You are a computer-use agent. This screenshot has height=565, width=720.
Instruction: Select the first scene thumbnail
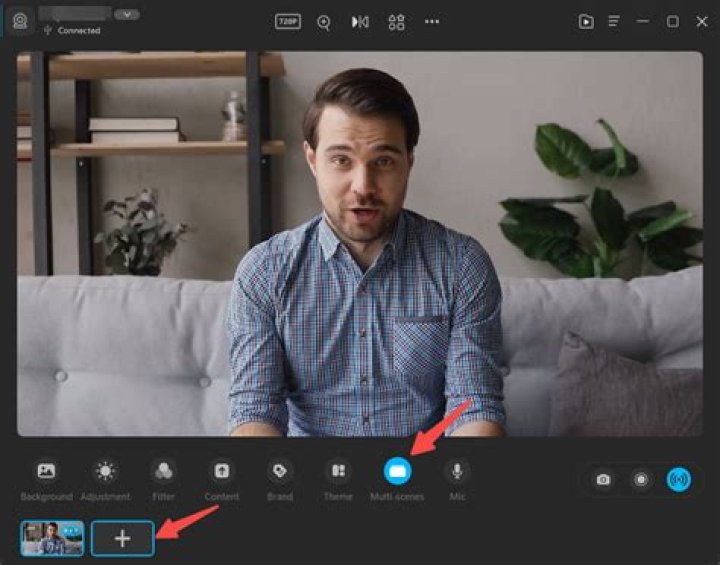52,538
